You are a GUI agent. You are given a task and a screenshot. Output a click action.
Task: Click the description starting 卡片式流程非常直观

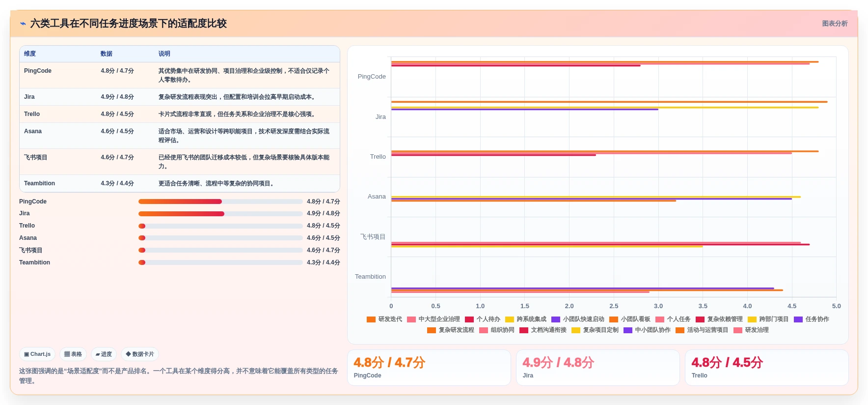pos(237,114)
